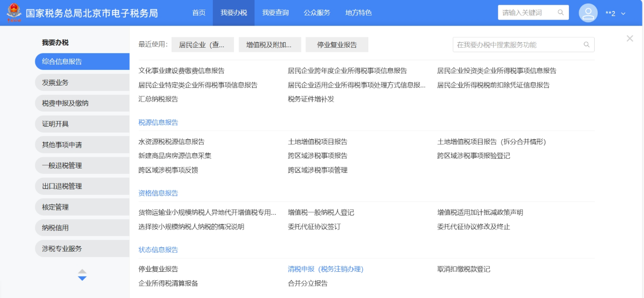
Task: Click the magnifier icon in the 我要办税 search box
Action: 586,44
